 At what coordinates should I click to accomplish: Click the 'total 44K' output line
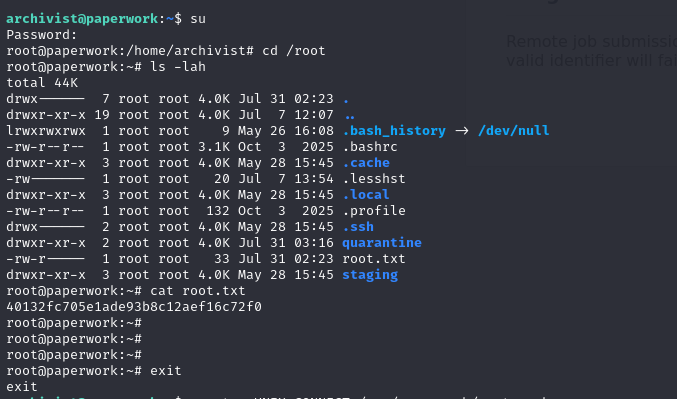[42, 83]
